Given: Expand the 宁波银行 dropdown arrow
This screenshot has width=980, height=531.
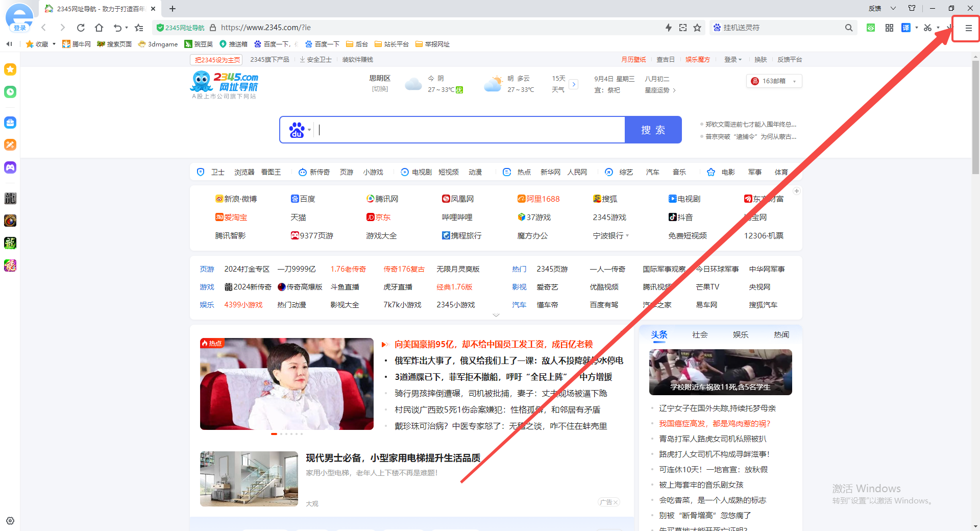Looking at the screenshot, I should pos(627,236).
